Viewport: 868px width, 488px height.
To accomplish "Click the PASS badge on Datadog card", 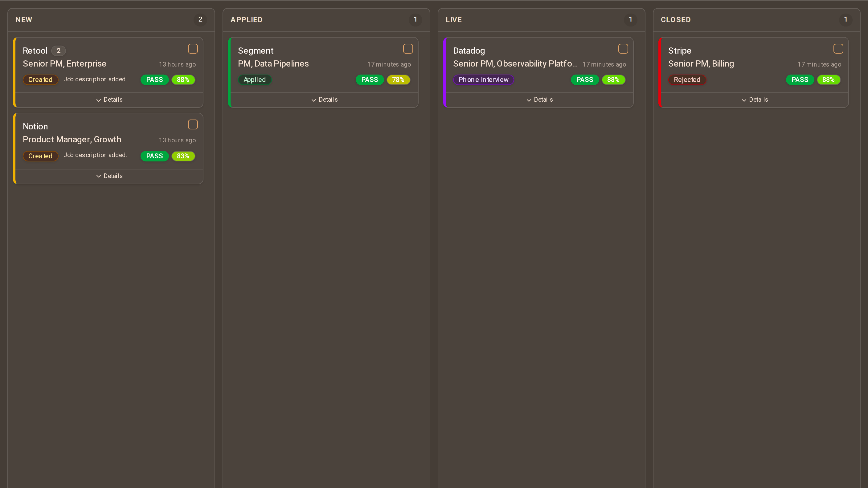I will [585, 80].
